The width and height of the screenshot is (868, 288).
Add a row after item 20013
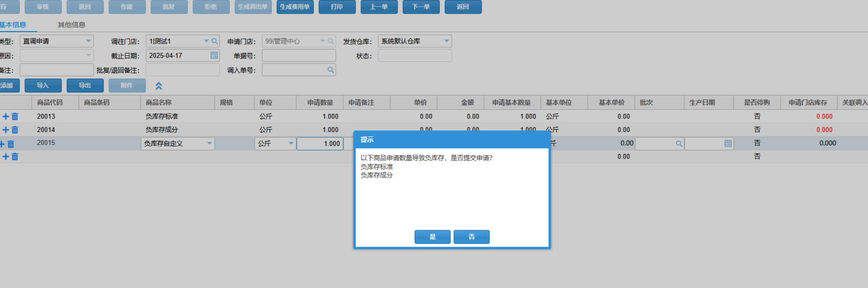click(x=6, y=117)
